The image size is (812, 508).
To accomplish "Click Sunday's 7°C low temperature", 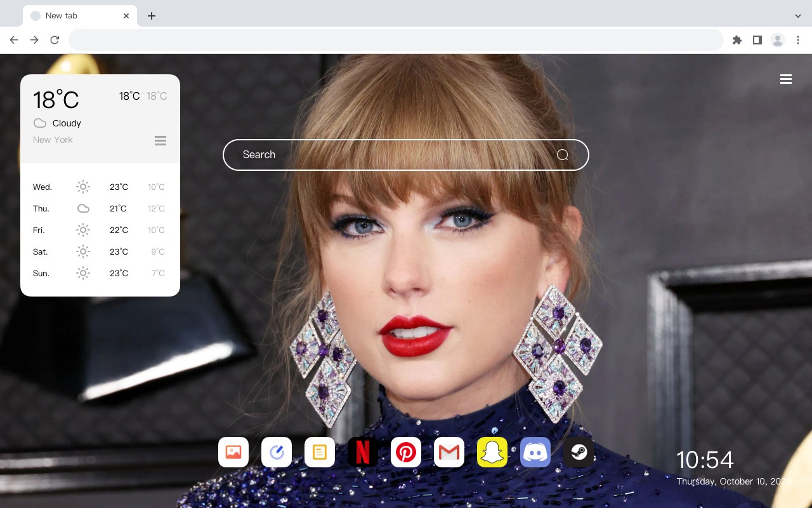I will point(158,273).
